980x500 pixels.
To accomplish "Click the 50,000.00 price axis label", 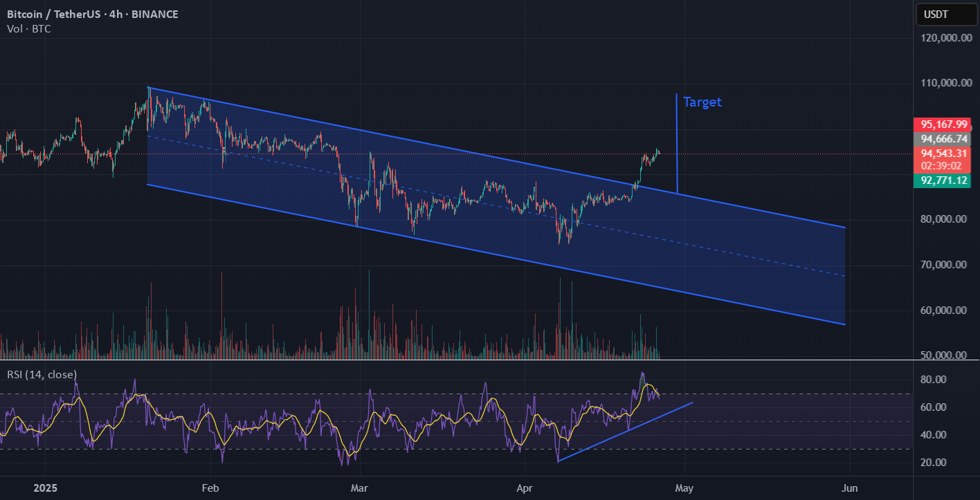I will click(943, 355).
